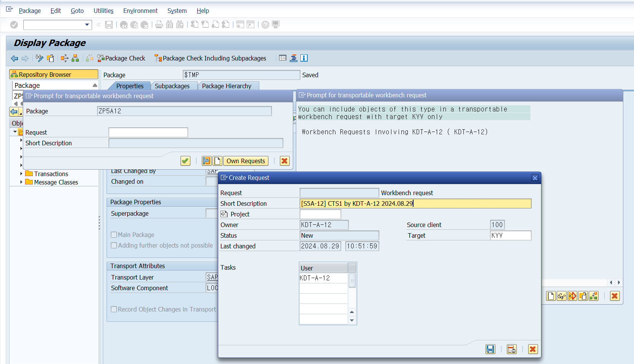Click the blank-page Create Request icon beside Own Requests

coord(217,161)
